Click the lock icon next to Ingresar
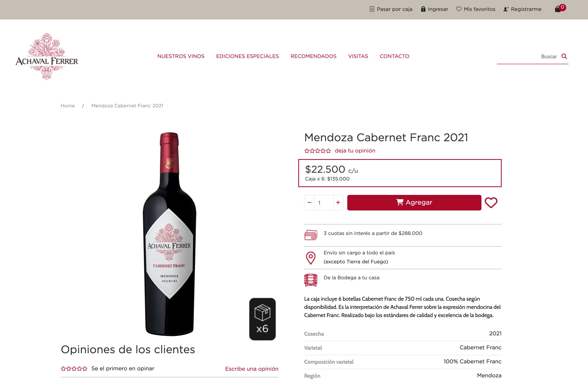This screenshot has height=382, width=588. [423, 9]
